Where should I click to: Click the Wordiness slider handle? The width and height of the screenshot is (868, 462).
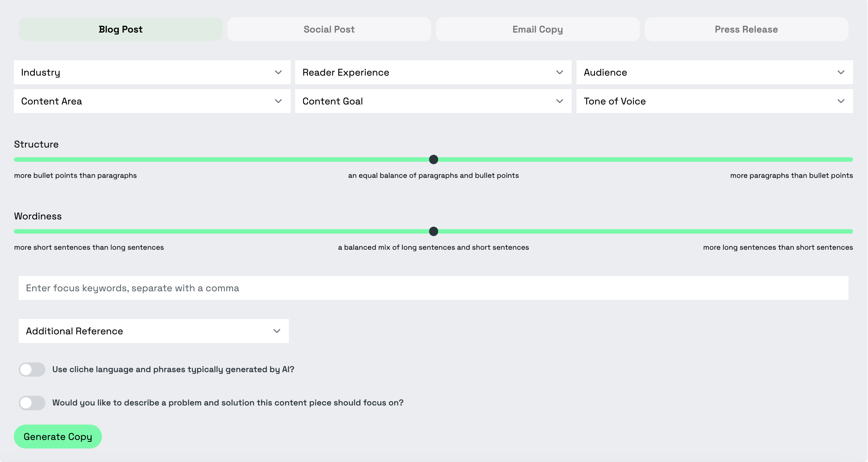click(433, 231)
